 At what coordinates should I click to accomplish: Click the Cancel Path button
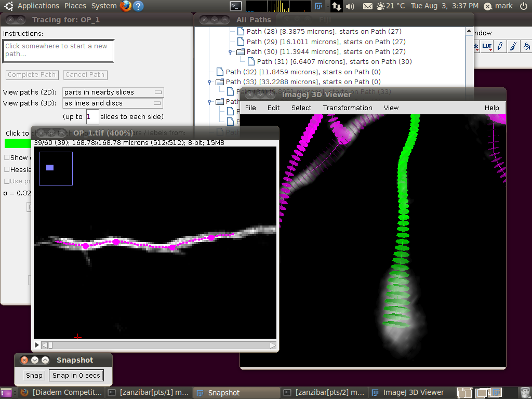[x=85, y=75]
